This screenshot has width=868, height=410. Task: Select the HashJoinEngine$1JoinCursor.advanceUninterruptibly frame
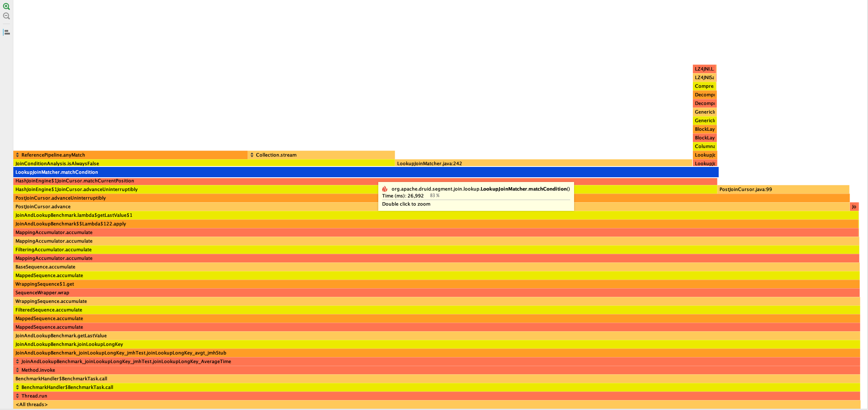pos(365,189)
